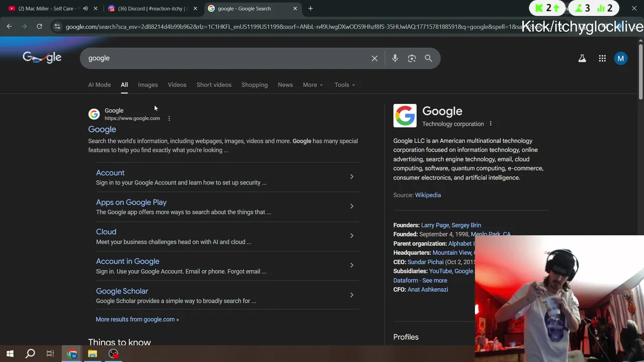Open More results from google.com
This screenshot has width=644, height=362.
coord(137,319)
